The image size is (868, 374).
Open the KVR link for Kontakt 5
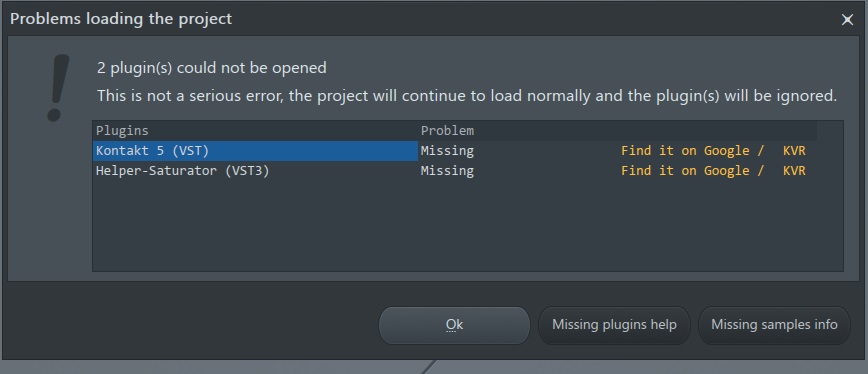click(x=794, y=151)
